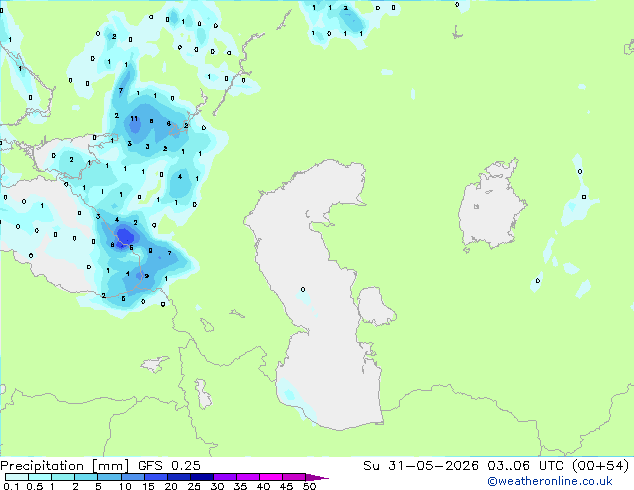Click the 45–50 mm legend swatch
The height and width of the screenshot is (490, 634).
[294, 477]
